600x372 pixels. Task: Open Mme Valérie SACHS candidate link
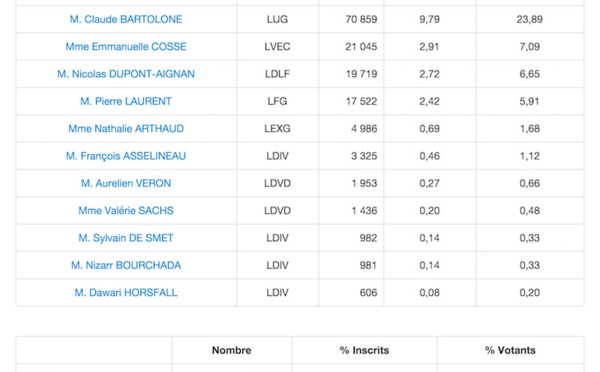click(126, 210)
